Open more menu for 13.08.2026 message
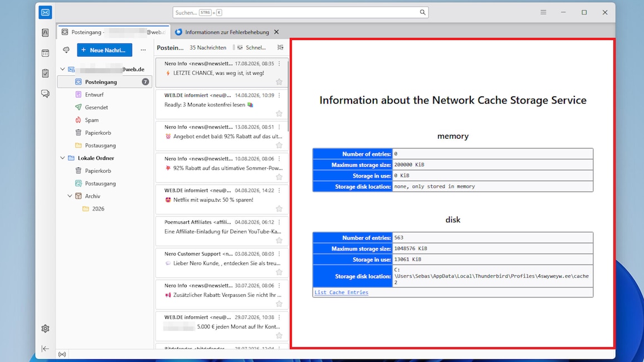 [x=279, y=127]
